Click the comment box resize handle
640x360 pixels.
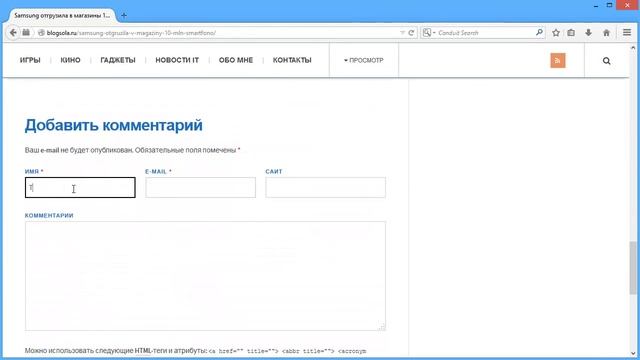(382, 327)
